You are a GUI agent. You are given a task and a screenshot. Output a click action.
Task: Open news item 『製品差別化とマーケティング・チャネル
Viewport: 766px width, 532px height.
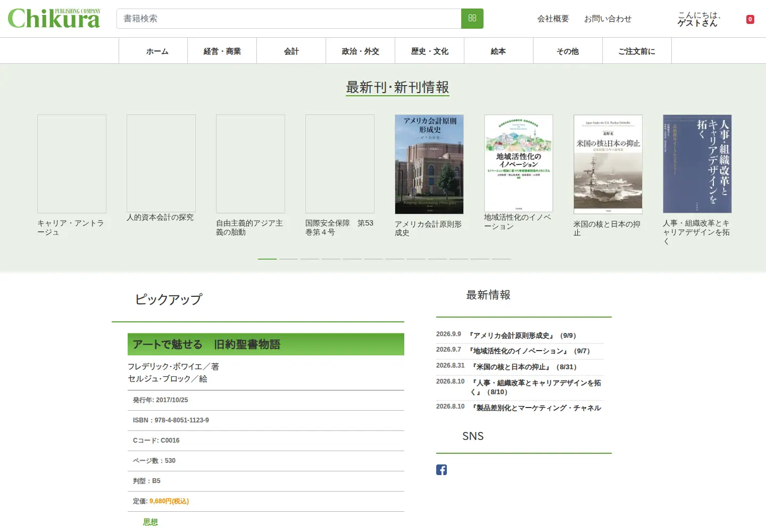point(536,408)
